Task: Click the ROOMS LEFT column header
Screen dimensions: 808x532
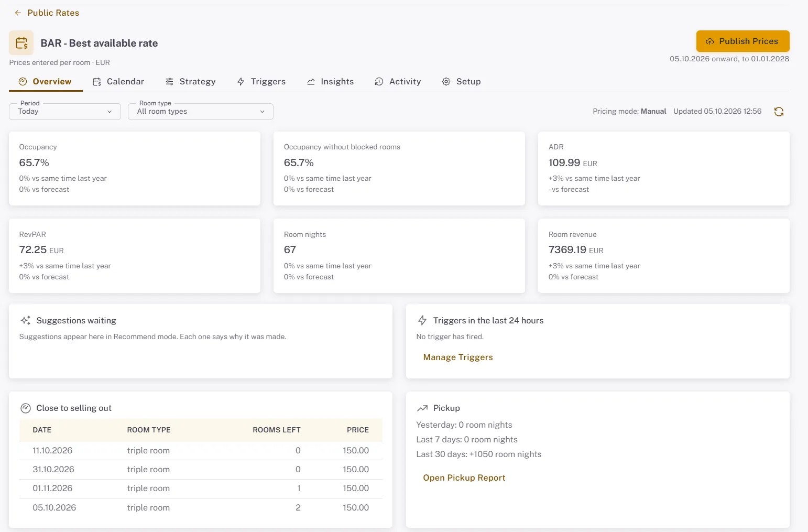Action: click(277, 430)
